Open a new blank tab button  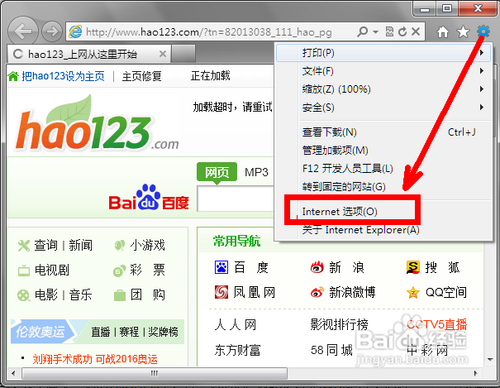coord(183,54)
